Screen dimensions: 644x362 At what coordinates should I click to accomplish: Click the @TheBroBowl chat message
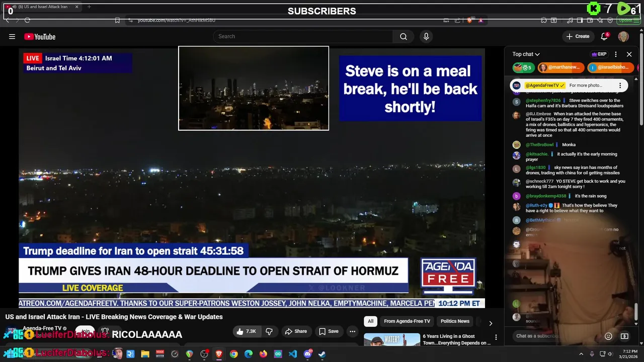[569, 145]
